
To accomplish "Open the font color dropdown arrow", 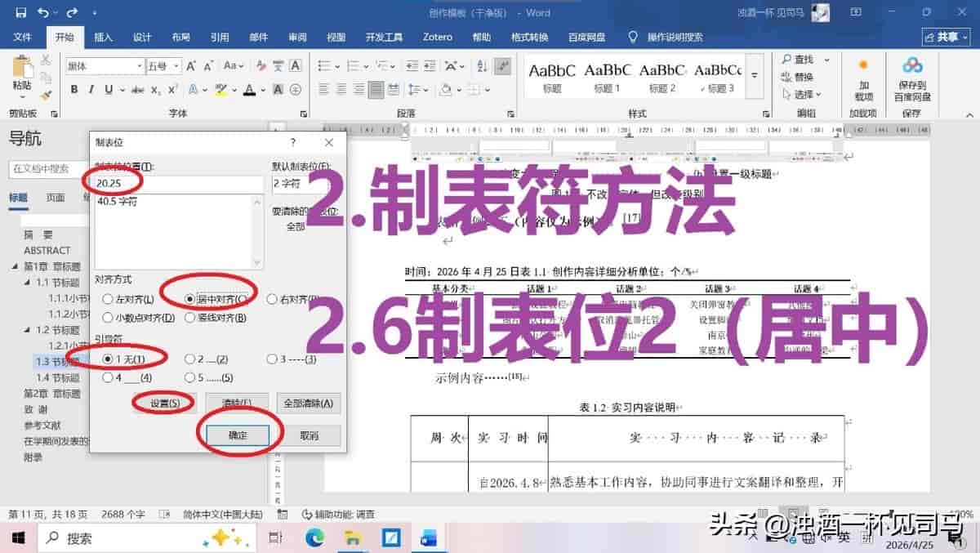I will [x=263, y=89].
